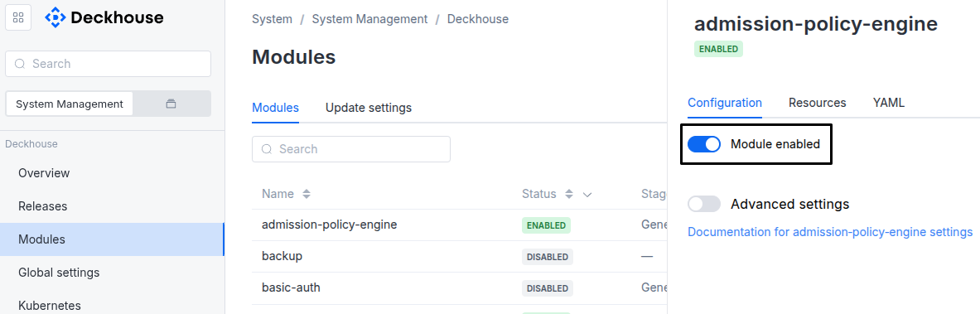The image size is (980, 314).
Task: Open the apps grid icon
Action: click(18, 17)
